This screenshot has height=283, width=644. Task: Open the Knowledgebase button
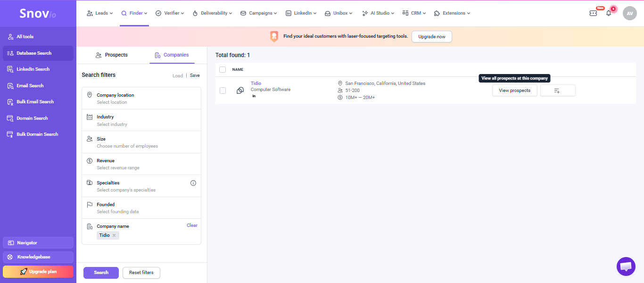(38, 257)
